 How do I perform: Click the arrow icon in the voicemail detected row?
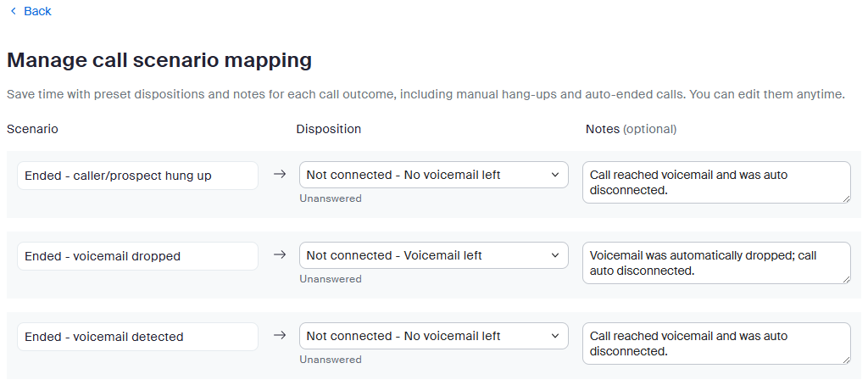click(x=280, y=336)
